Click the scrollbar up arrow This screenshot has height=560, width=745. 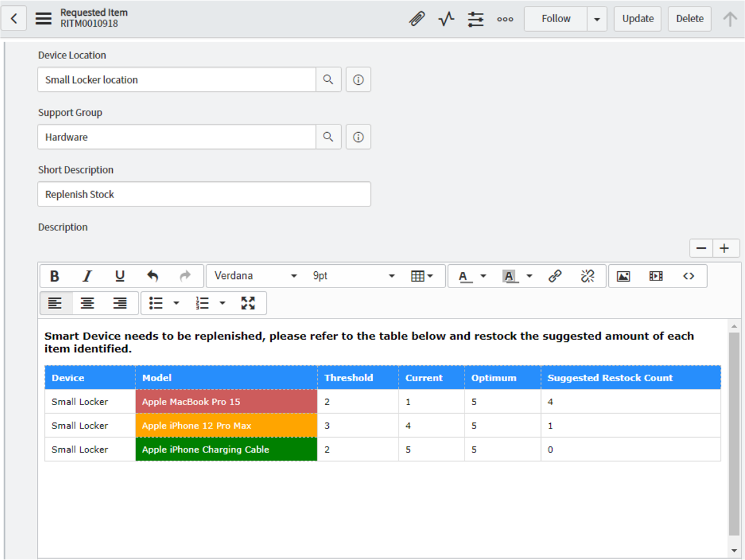point(734,326)
